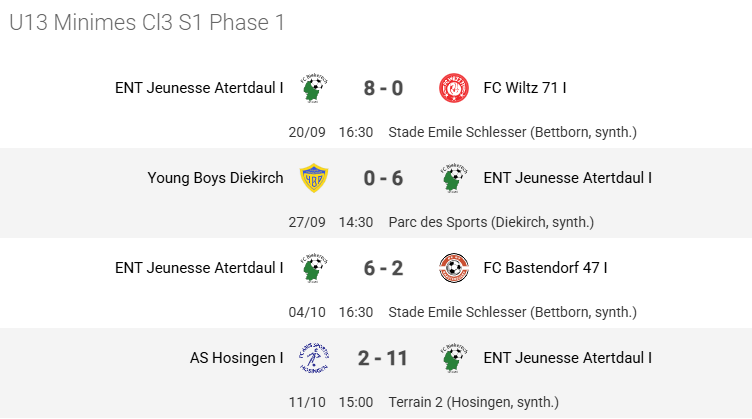Open the 2 - 11 match score details
This screenshot has width=752, height=419.
click(383, 358)
